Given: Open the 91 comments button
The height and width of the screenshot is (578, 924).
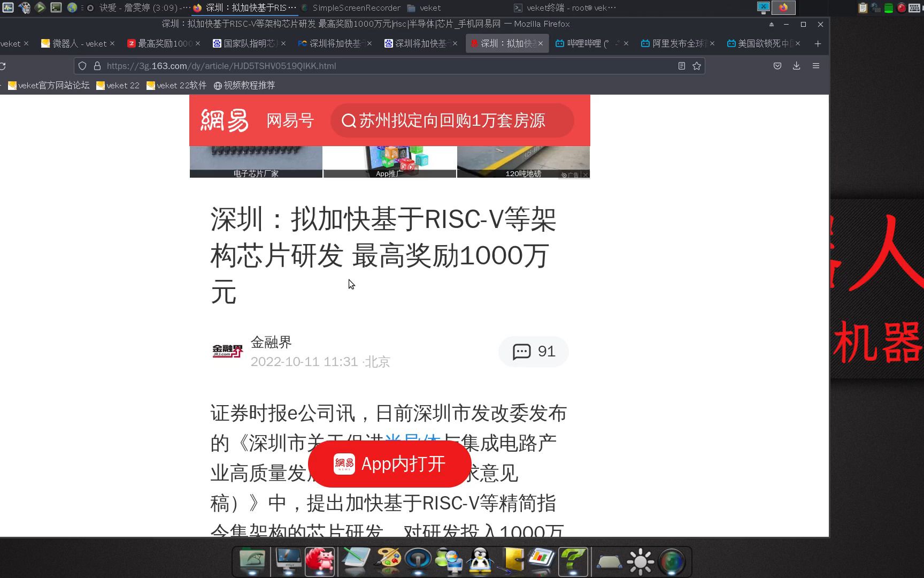Looking at the screenshot, I should 533,351.
